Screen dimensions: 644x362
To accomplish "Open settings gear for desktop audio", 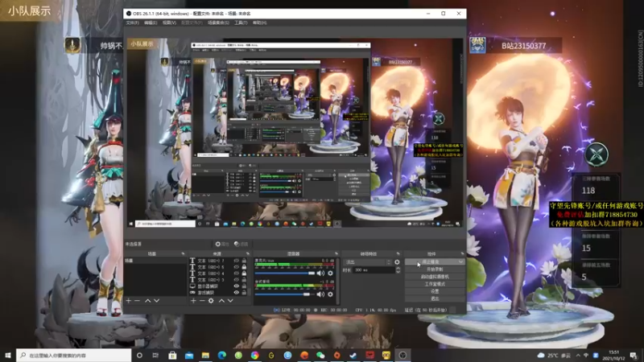I will tap(330, 294).
